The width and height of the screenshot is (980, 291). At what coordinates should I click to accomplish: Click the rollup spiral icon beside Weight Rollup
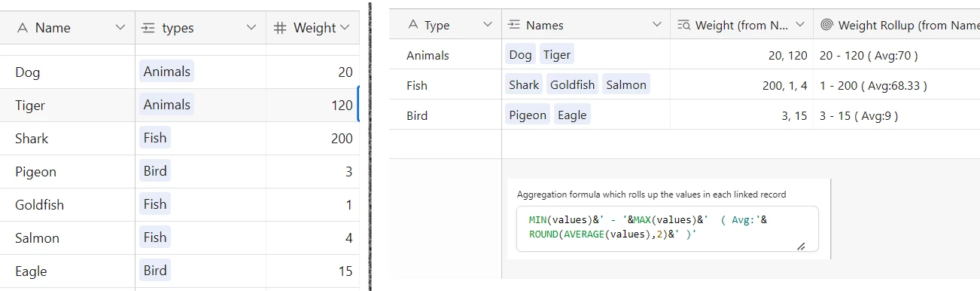(826, 25)
